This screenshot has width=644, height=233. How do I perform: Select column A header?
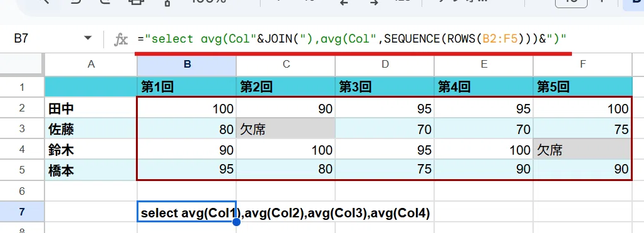click(x=91, y=64)
